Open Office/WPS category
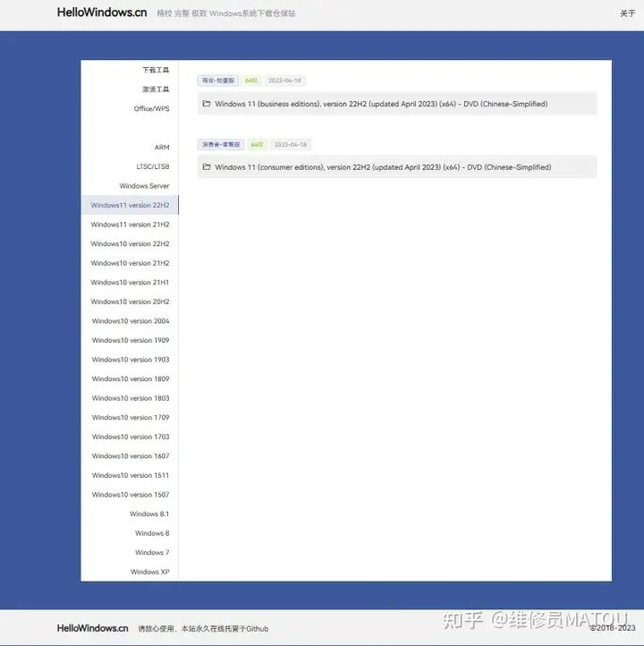 pyautogui.click(x=151, y=109)
